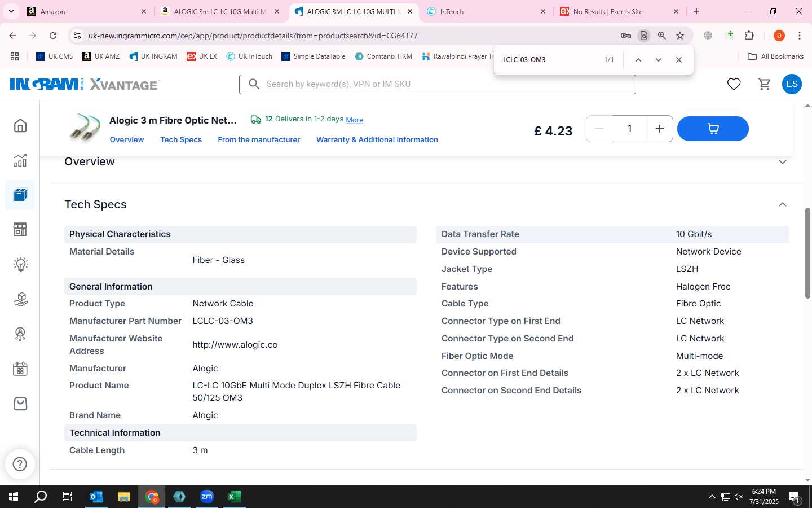This screenshot has height=508, width=812.
Task: Expand the Overview section chevron
Action: (782, 162)
